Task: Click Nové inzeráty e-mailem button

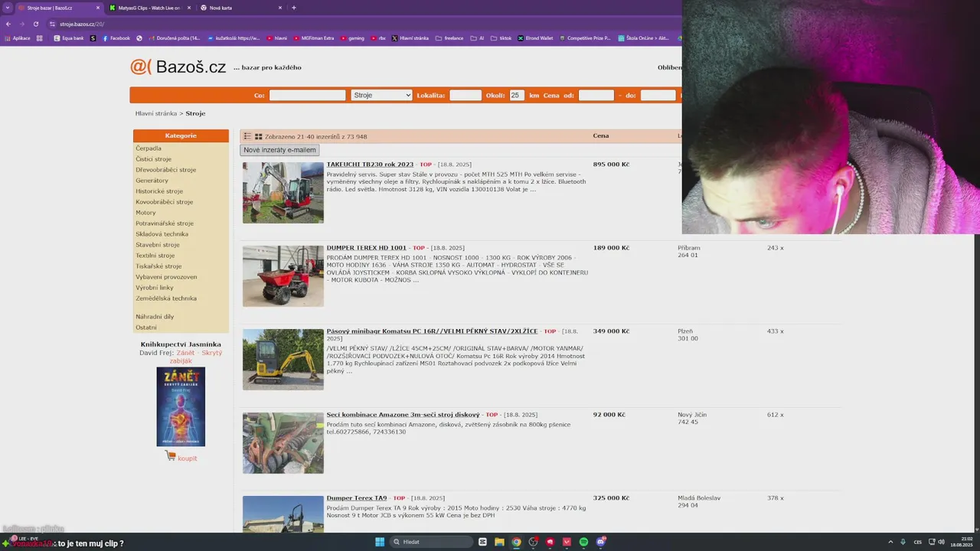Action: click(279, 150)
